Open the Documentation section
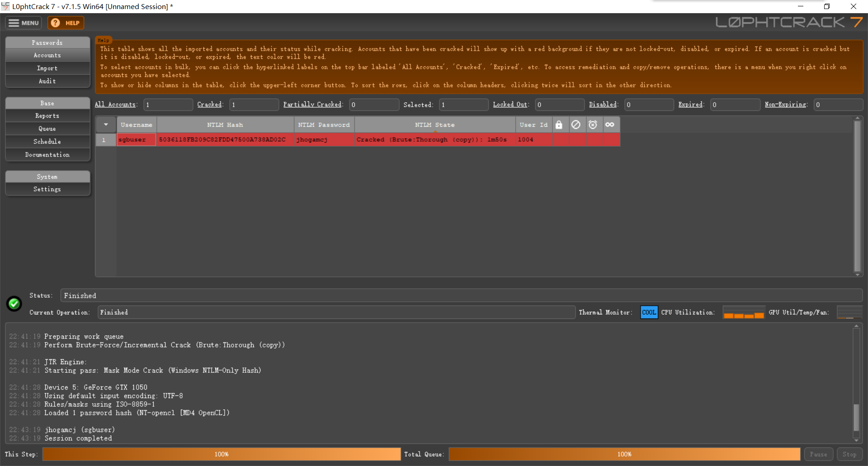The width and height of the screenshot is (868, 466). tap(47, 155)
